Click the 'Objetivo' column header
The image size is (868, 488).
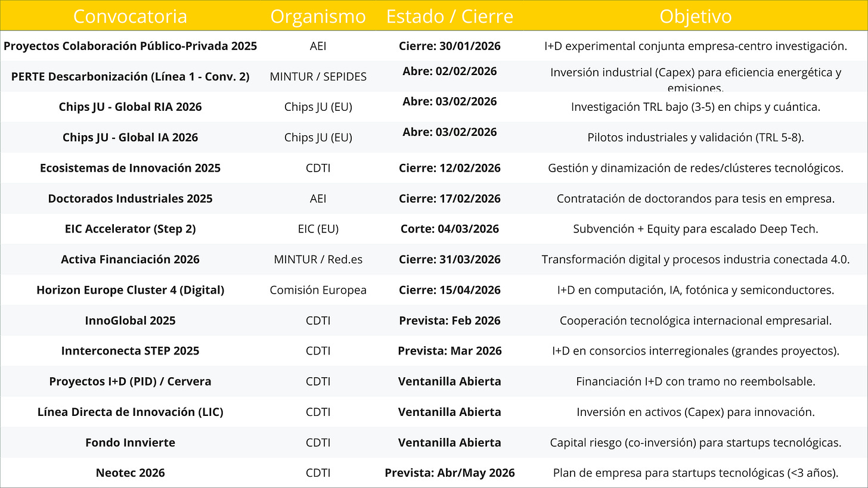tap(695, 17)
